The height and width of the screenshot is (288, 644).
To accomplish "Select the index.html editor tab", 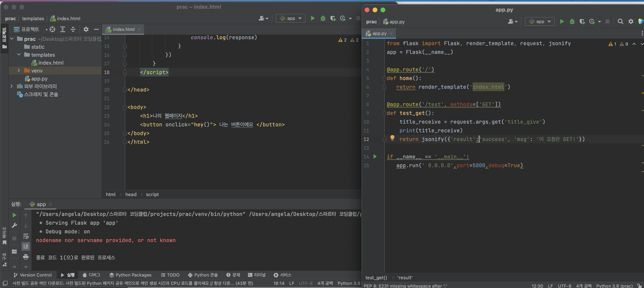I will pyautogui.click(x=123, y=30).
